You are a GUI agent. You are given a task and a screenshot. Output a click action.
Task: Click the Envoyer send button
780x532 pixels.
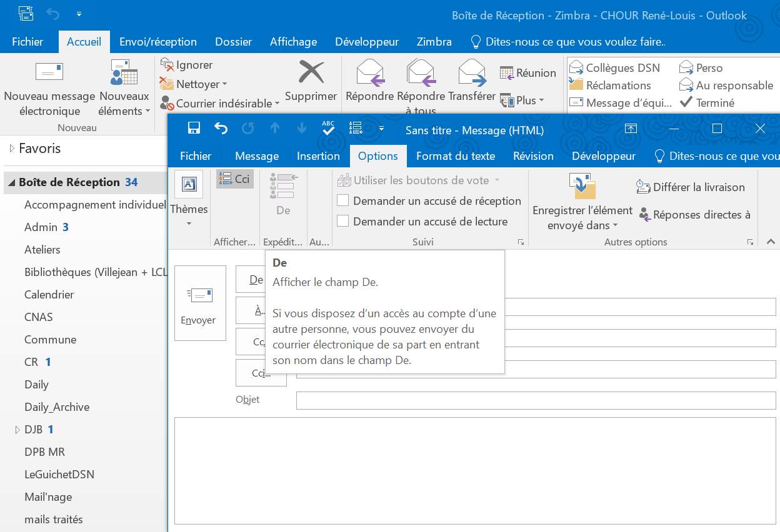pos(199,303)
